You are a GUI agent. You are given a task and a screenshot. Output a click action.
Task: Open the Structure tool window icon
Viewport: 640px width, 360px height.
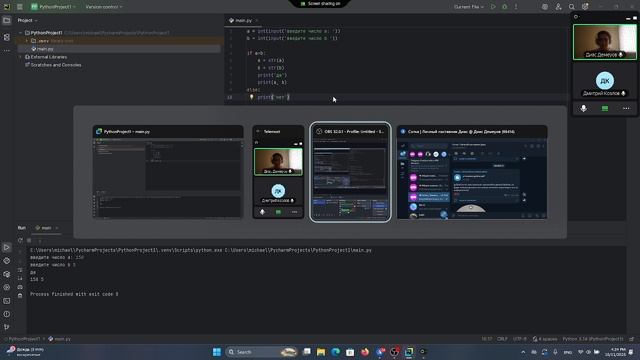click(x=7, y=37)
